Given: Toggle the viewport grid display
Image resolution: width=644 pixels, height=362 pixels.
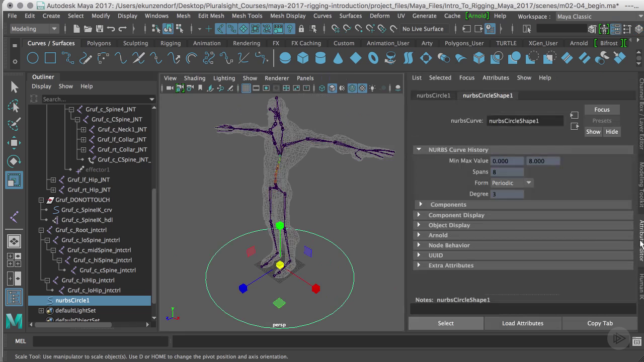Looking at the screenshot, I should pyautogui.click(x=246, y=88).
